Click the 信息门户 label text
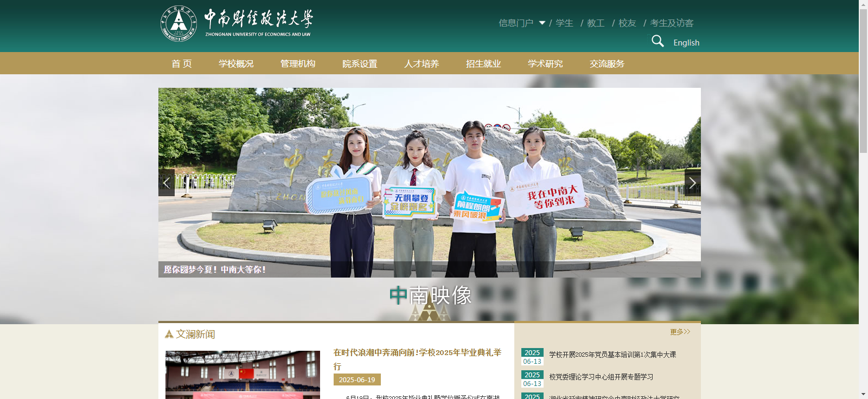Screen dimensions: 868x399 (516, 23)
